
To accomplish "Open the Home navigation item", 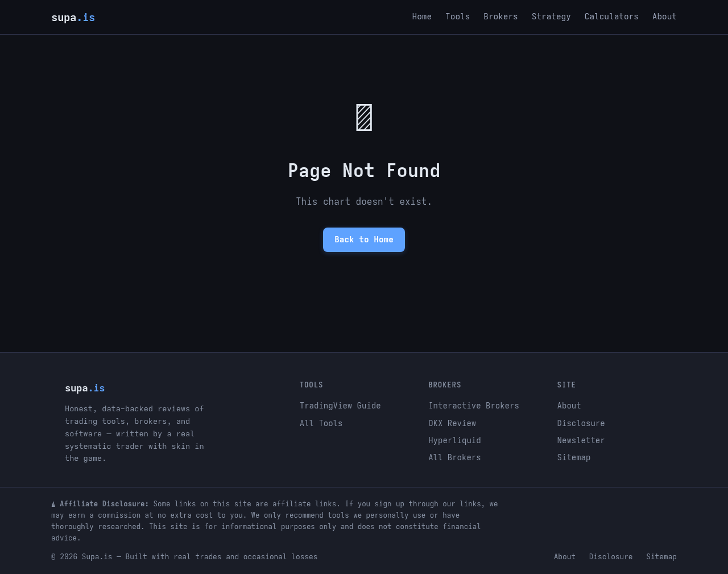I will click(421, 15).
